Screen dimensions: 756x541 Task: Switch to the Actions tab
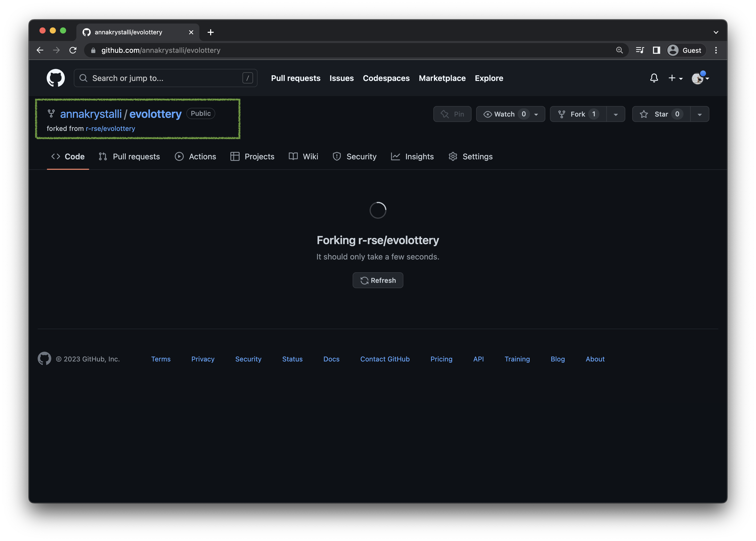click(196, 157)
